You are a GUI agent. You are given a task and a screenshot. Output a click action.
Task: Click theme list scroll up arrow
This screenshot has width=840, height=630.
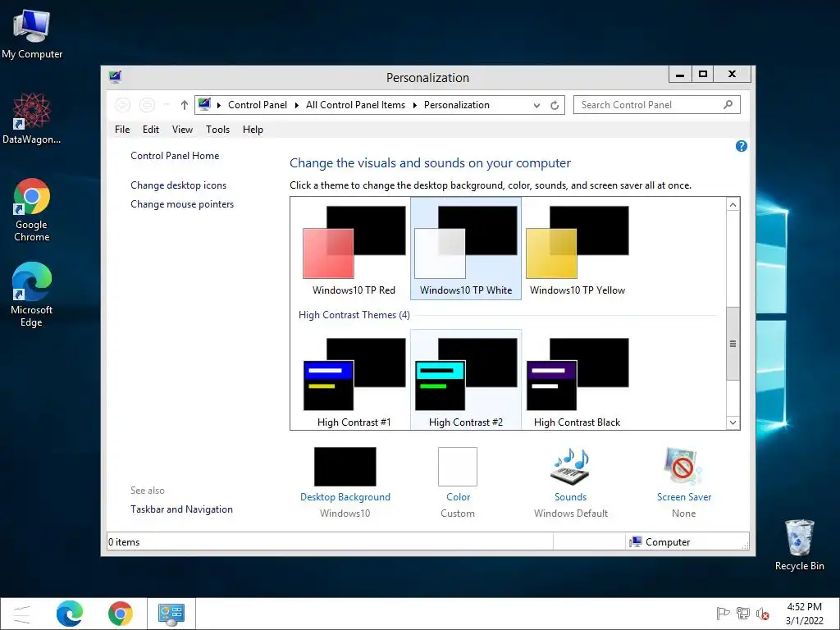733,204
